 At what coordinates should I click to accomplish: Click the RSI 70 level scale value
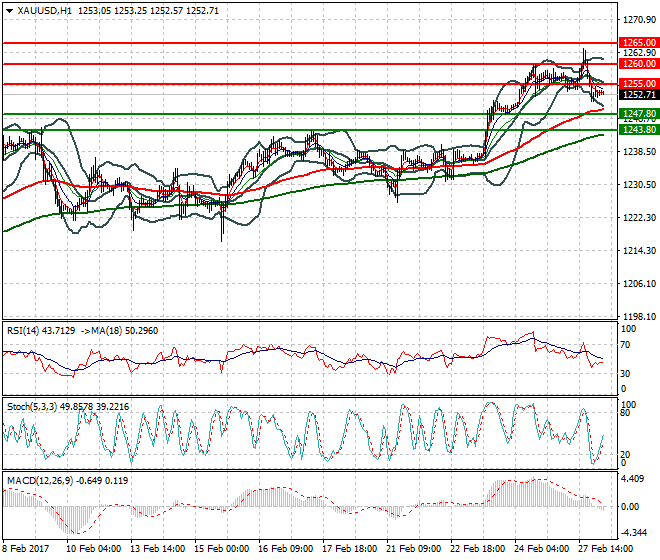[x=625, y=345]
